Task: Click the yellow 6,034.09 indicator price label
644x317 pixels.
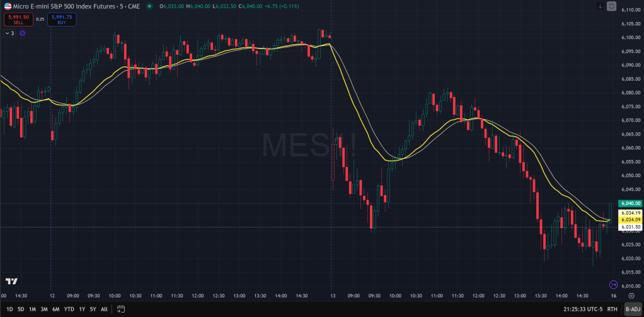Action: 630,220
